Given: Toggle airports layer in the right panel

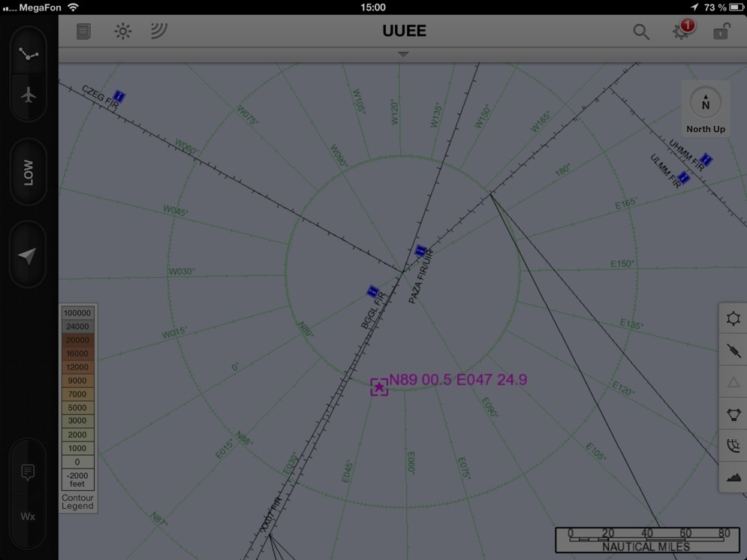Looking at the screenshot, I should point(733,318).
